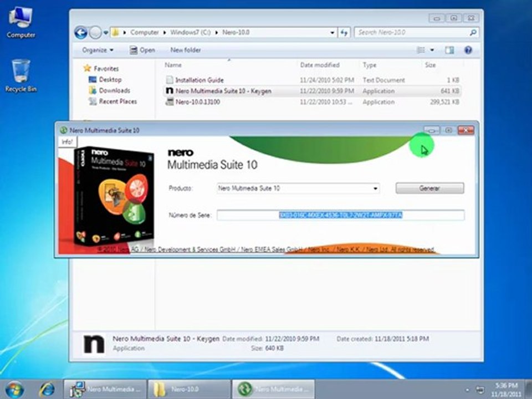Maximize the Nero-10.0 Explorer window
The image size is (532, 399).
coord(454,18)
